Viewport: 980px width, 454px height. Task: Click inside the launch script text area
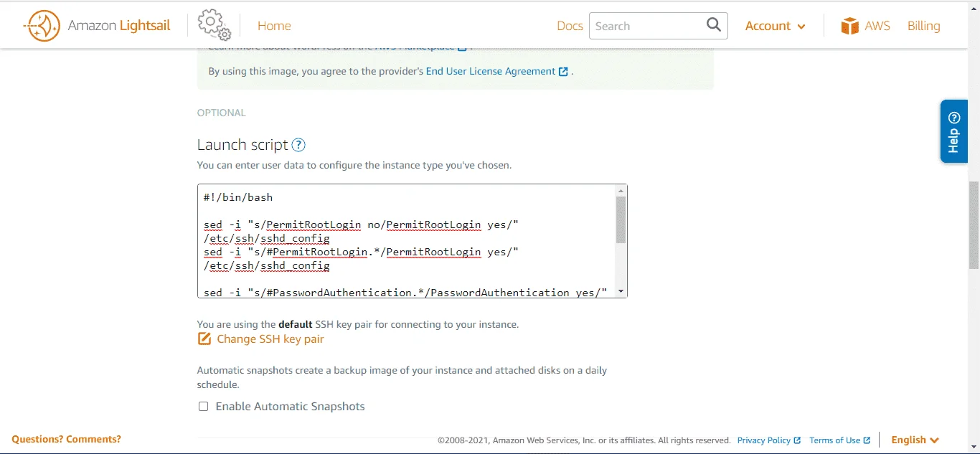406,241
